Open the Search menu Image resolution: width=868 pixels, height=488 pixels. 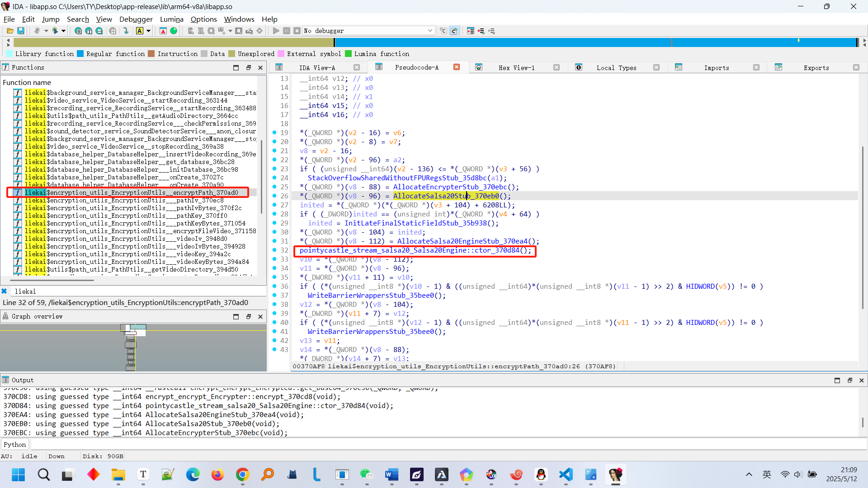pyautogui.click(x=78, y=19)
